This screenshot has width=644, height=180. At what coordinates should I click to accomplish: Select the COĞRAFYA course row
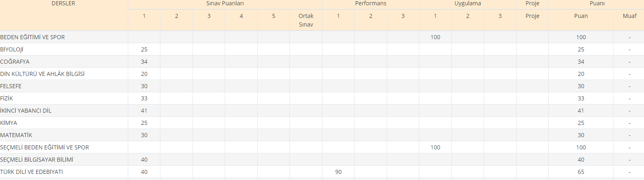coord(322,62)
